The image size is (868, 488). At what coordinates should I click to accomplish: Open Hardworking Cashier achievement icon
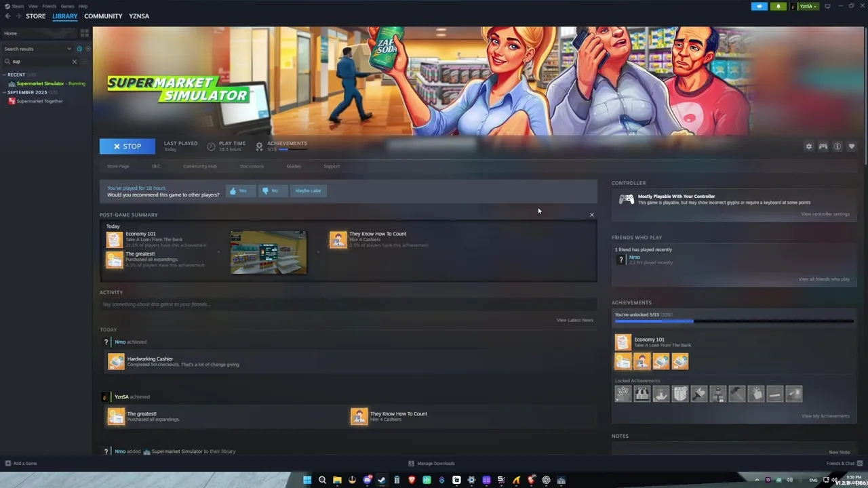(x=116, y=362)
